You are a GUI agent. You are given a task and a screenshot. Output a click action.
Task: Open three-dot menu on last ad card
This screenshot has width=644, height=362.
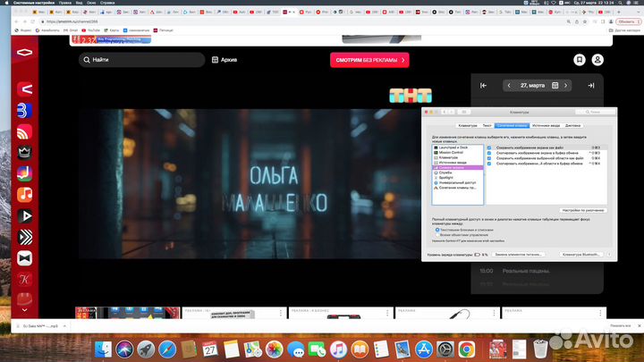[600, 313]
